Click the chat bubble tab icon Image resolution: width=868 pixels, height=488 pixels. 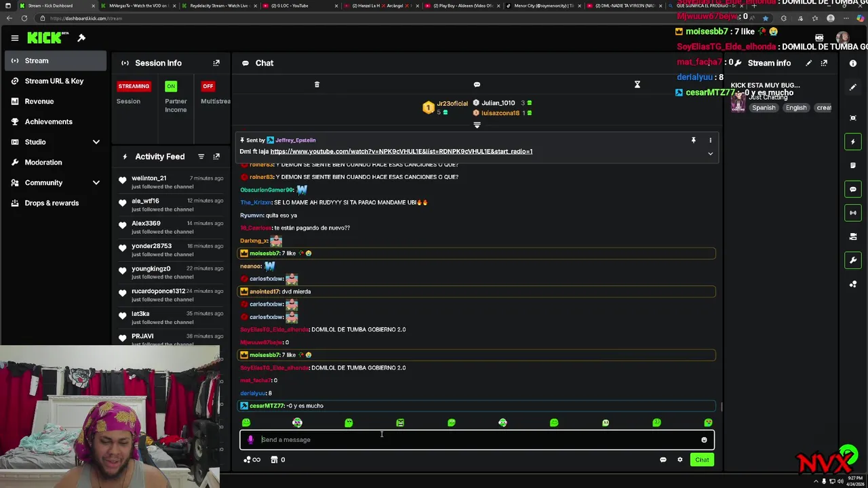(477, 85)
